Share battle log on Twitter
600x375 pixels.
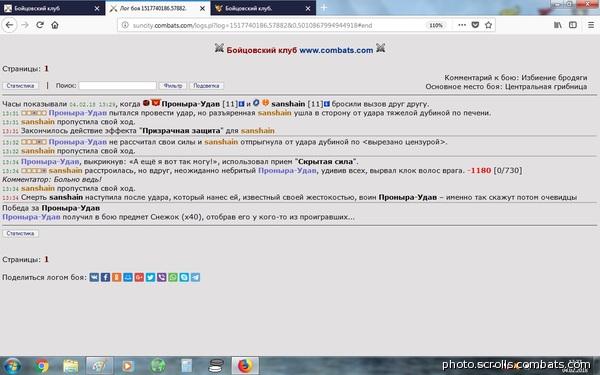tap(150, 277)
